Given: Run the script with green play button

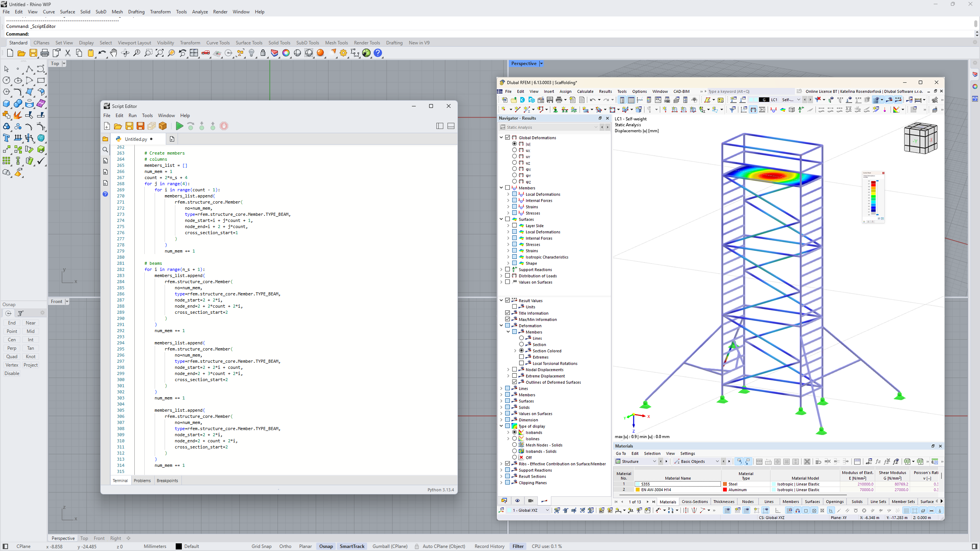Looking at the screenshot, I should [179, 126].
